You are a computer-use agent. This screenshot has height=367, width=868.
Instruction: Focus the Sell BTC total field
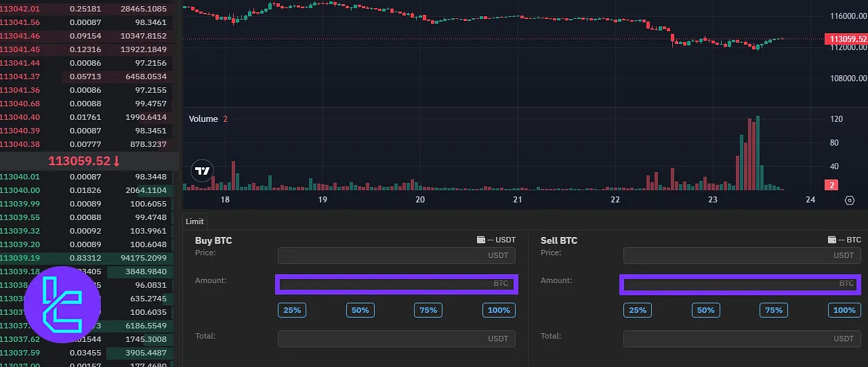pos(741,339)
